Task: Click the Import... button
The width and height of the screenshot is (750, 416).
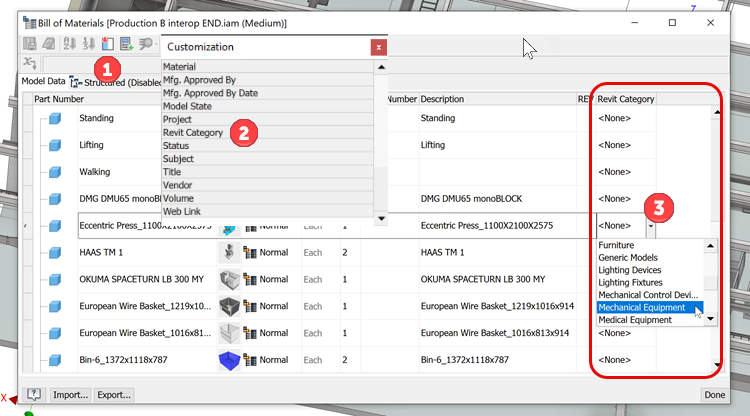Action: (x=70, y=394)
